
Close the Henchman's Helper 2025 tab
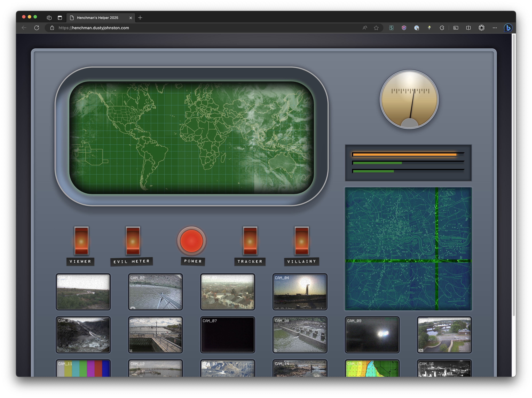pos(131,18)
